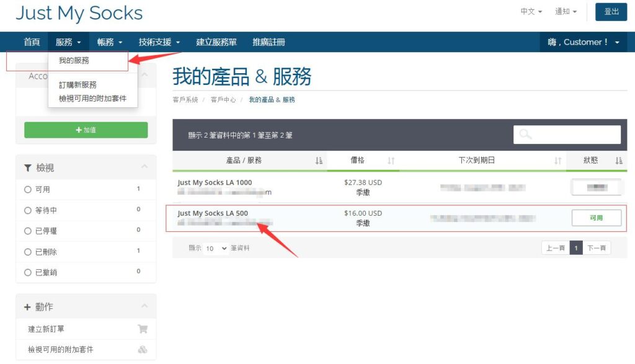Click the table search input field
The width and height of the screenshot is (635, 364).
pyautogui.click(x=567, y=135)
